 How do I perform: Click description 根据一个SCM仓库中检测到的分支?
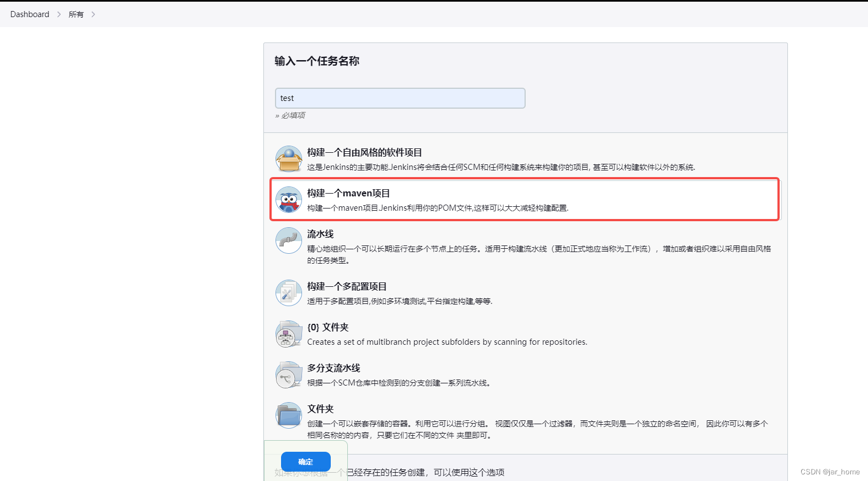[x=399, y=383]
